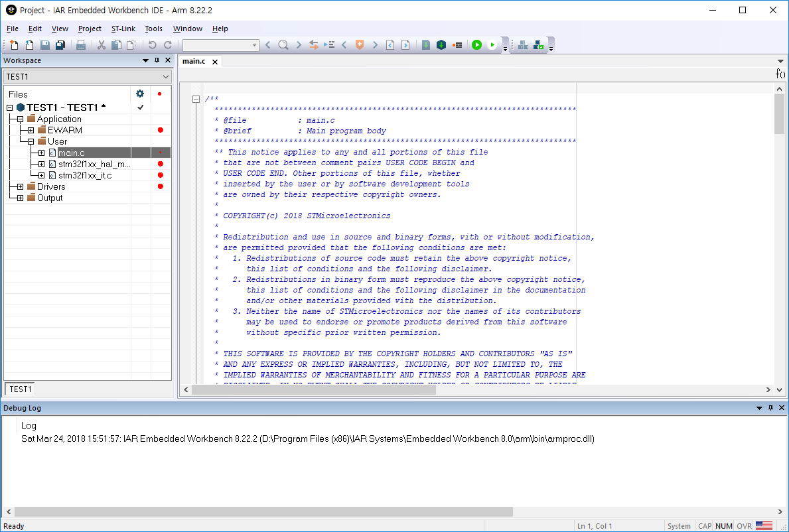
Task: Open the TEST1 configuration dropdown
Action: 88,76
